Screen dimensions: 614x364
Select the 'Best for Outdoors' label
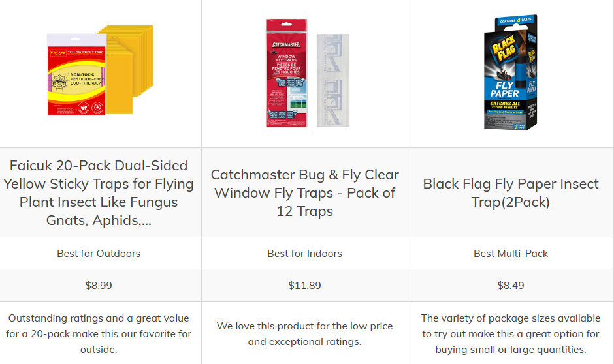[99, 253]
